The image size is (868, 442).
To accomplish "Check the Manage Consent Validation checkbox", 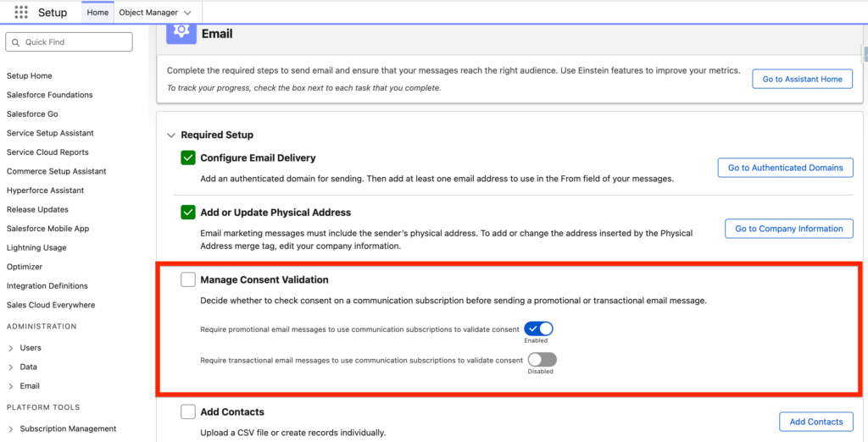I will click(x=188, y=279).
